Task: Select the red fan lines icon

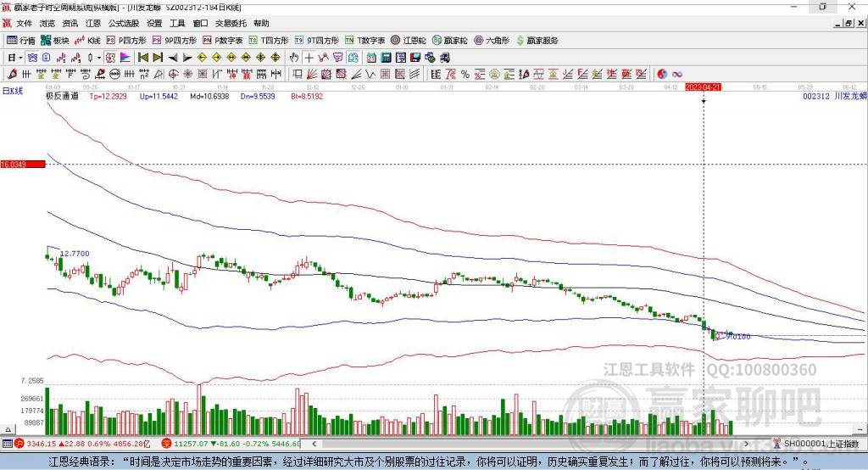Action: 312,74
